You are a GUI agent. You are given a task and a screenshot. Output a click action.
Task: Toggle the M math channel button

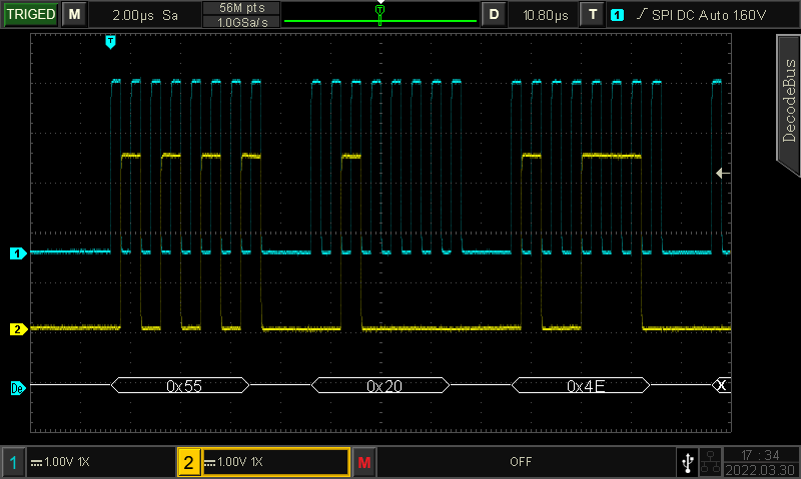click(364, 462)
